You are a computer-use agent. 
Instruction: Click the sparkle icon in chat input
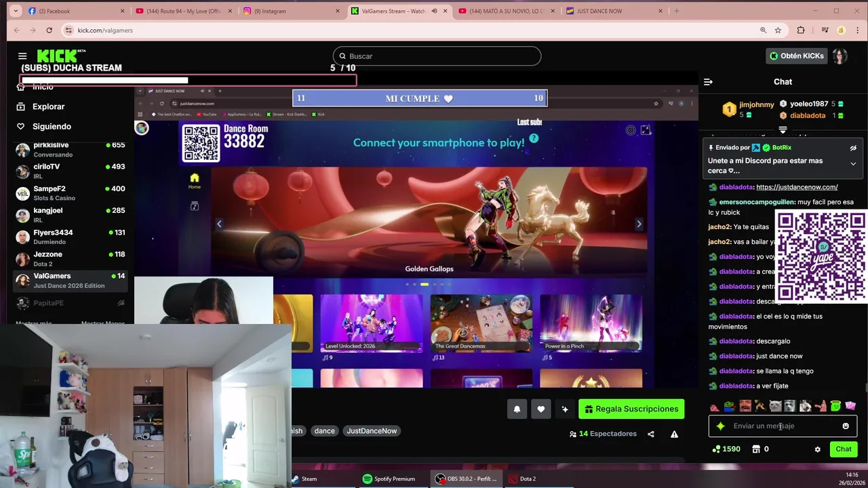[x=721, y=426]
